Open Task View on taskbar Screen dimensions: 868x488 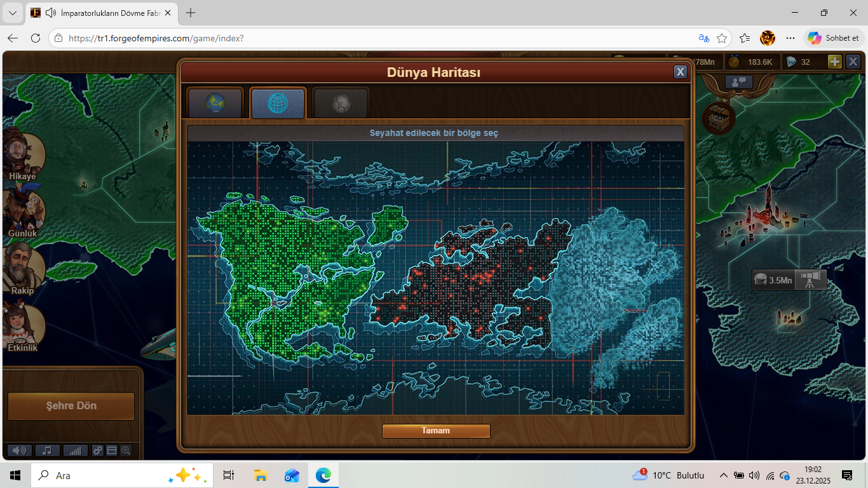pyautogui.click(x=229, y=475)
